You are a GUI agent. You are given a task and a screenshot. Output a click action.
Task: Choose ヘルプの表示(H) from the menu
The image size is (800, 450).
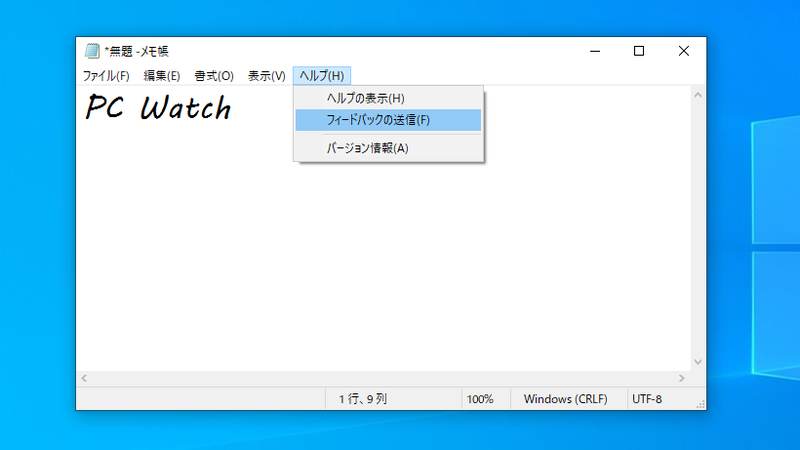388,98
